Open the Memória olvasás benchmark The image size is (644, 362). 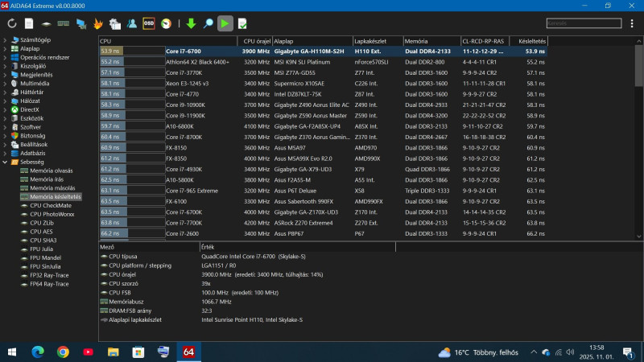point(51,171)
